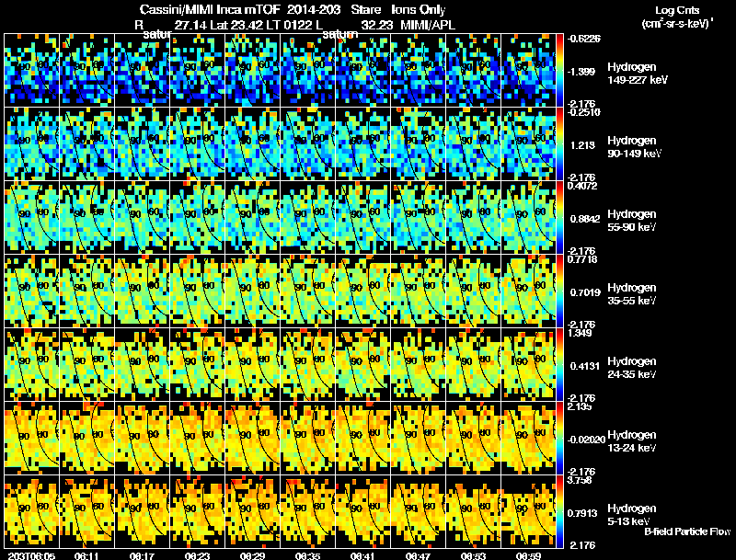This screenshot has width=736, height=560.
Task: Open the 13-24 keV image at 06:35
Action: pos(308,439)
